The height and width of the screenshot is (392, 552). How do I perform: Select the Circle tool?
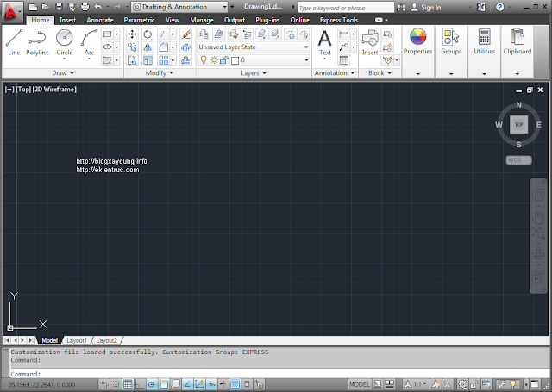pos(65,41)
